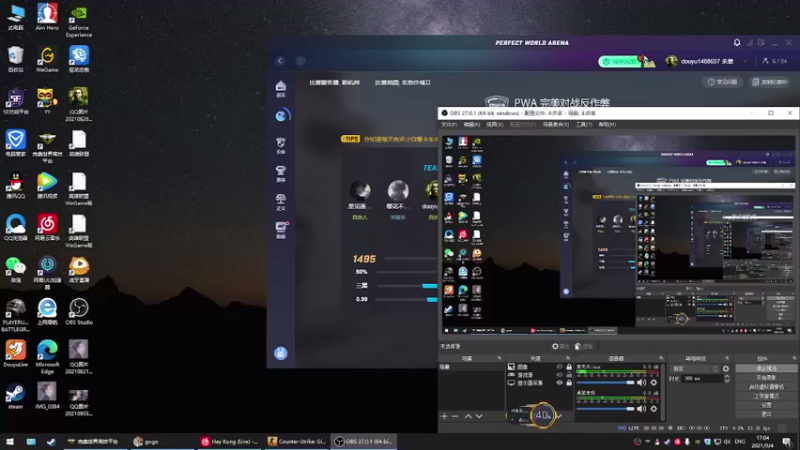800x450 pixels.
Task: Open source Properties gear button in OBS
Action: point(560,346)
